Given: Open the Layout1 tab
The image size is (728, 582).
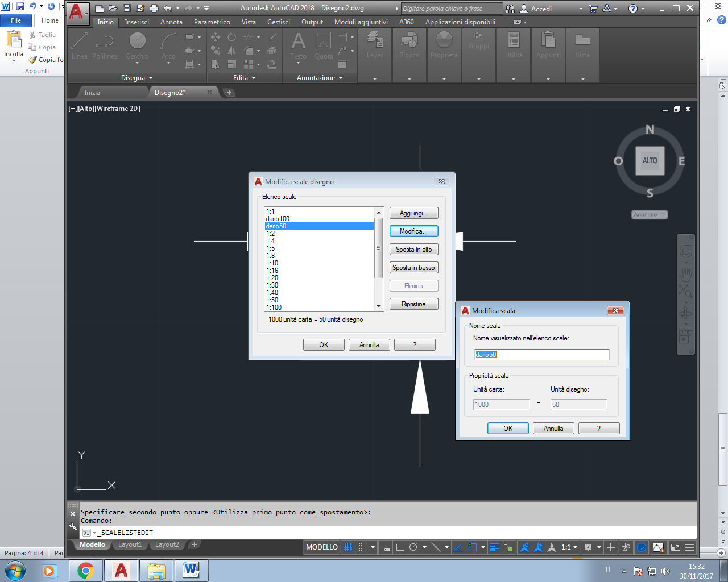Looking at the screenshot, I should pyautogui.click(x=130, y=544).
